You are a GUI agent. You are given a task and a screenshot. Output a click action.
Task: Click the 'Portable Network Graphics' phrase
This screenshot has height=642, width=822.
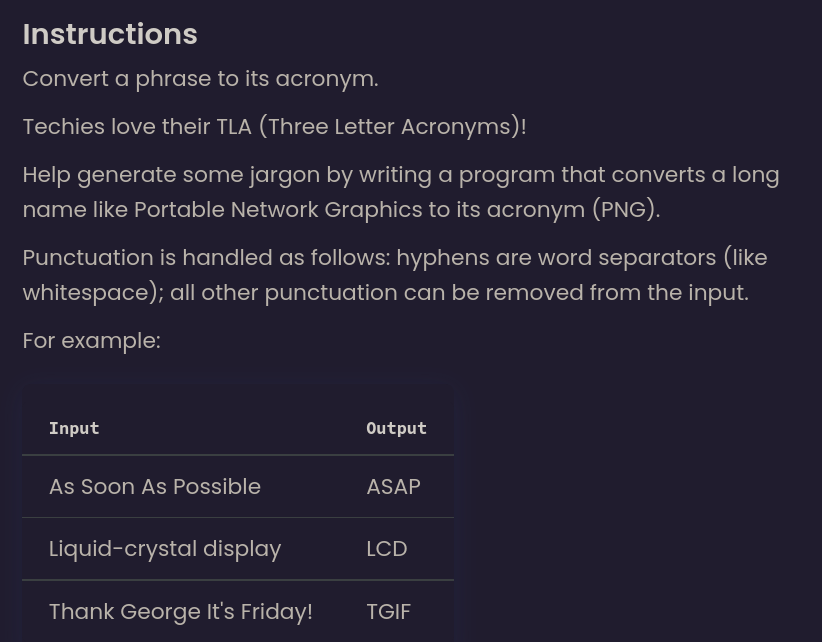(278, 210)
